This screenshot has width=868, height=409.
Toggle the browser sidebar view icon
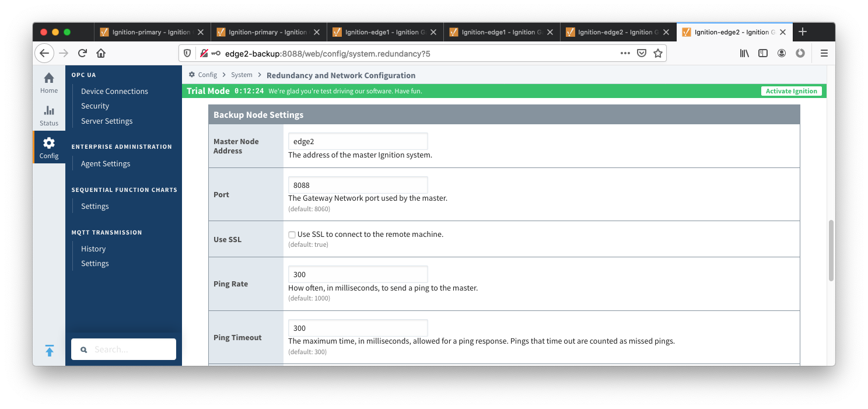[763, 53]
